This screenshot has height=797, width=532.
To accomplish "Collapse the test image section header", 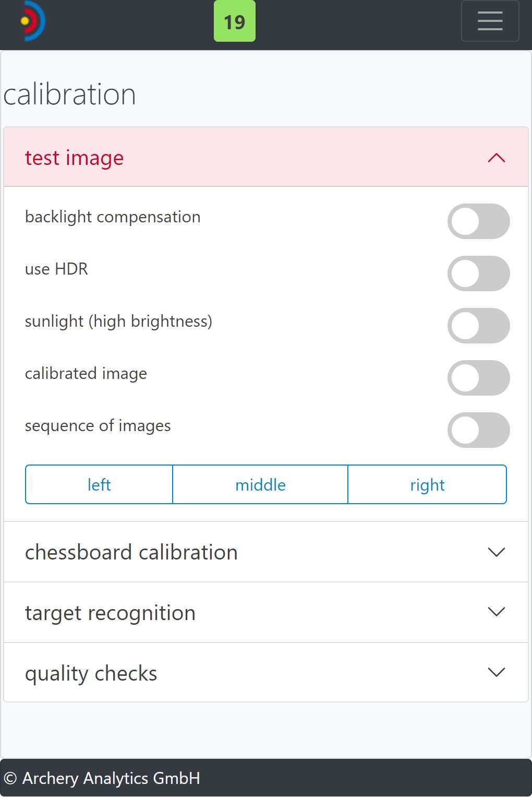I will (75, 158).
